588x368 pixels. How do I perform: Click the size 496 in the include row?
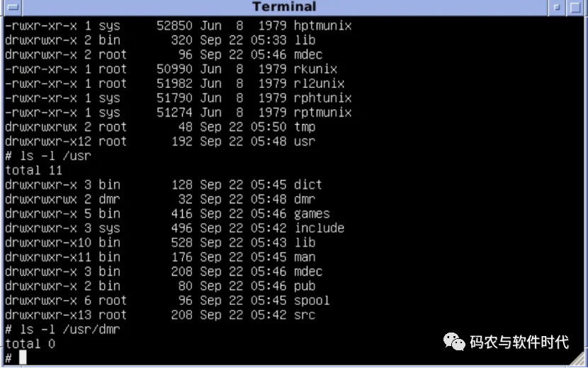click(x=182, y=228)
